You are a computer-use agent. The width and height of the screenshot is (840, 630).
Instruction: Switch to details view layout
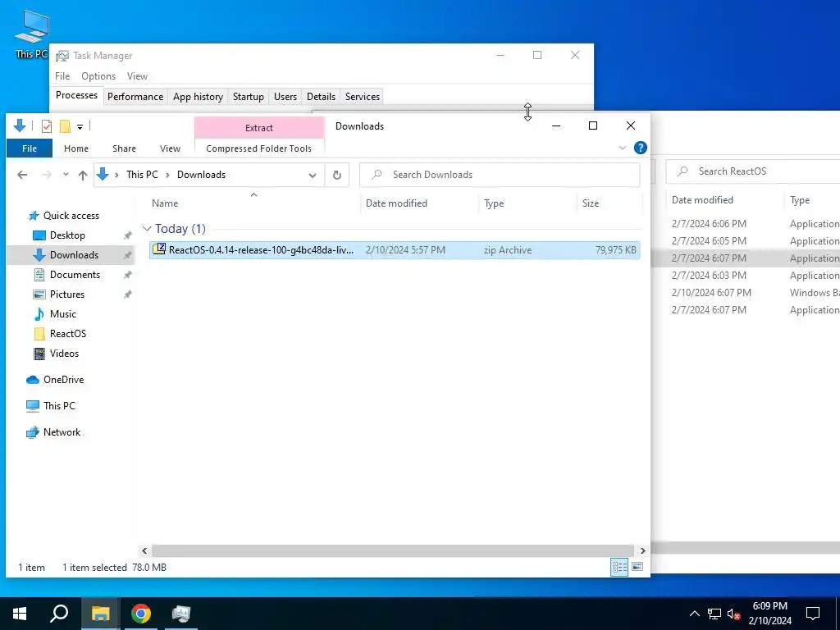[x=620, y=568]
